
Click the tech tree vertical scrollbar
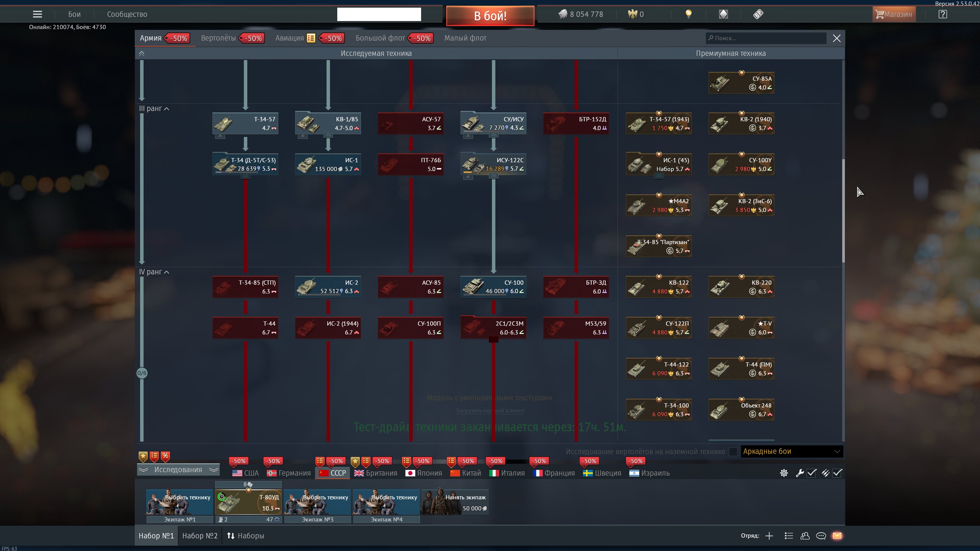pos(843,210)
